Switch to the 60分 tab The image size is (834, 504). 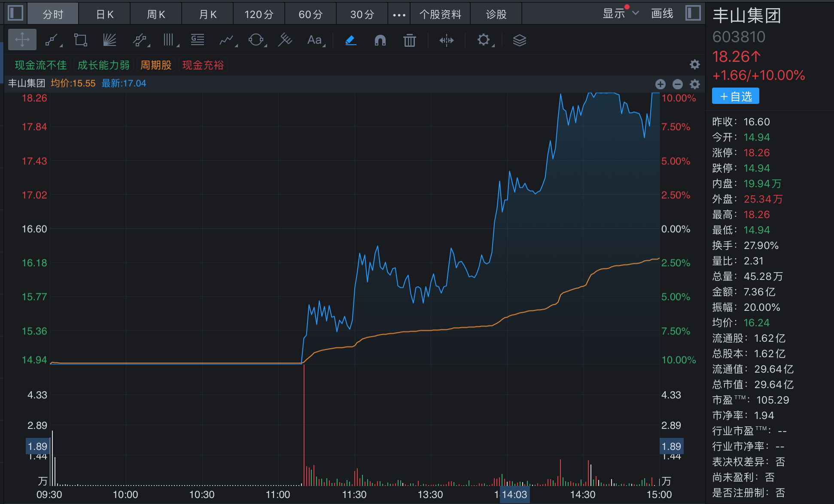point(310,14)
